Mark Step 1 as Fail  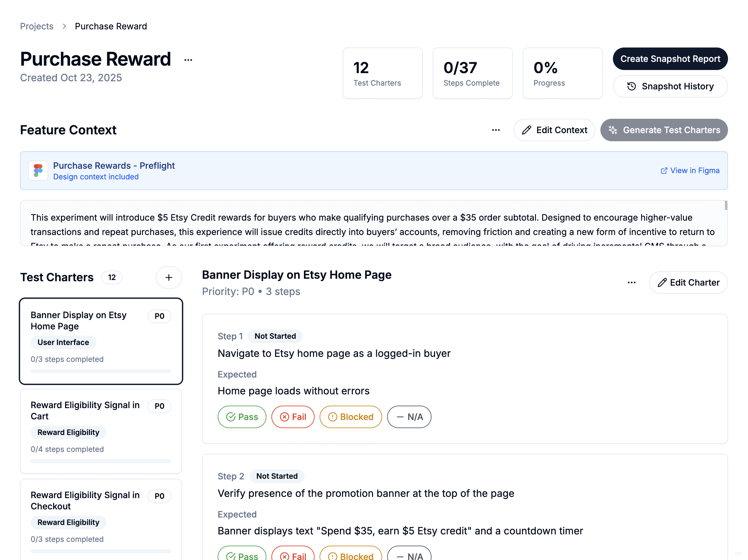point(293,417)
